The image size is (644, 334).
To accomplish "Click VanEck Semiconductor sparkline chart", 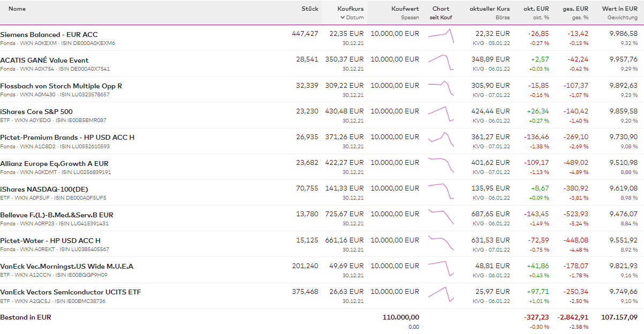I will tap(441, 294).
